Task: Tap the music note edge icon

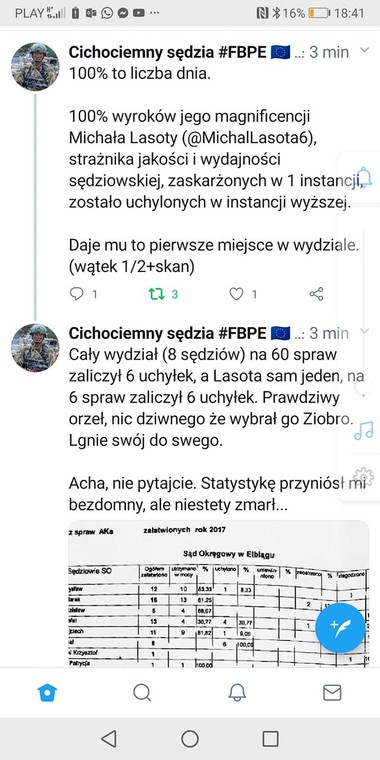Action: [364, 430]
